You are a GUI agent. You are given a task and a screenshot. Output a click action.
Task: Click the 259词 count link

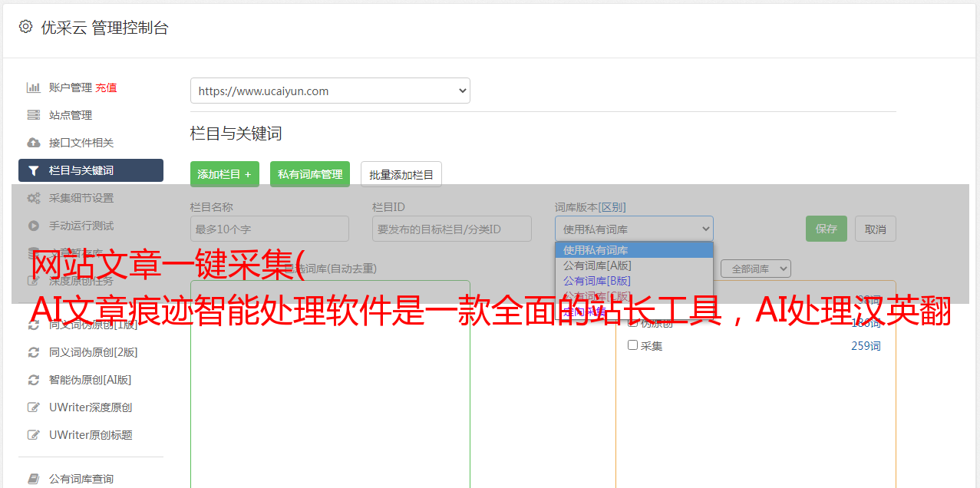[x=866, y=346]
